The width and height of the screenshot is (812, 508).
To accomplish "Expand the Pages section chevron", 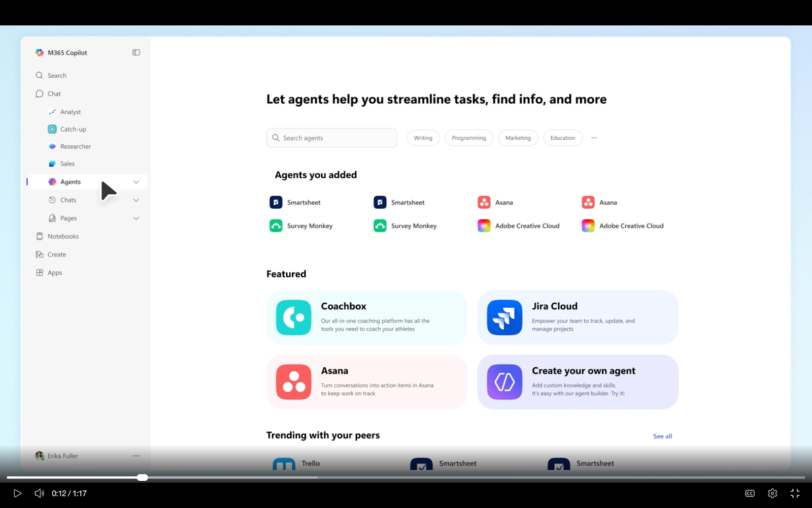I will [136, 218].
